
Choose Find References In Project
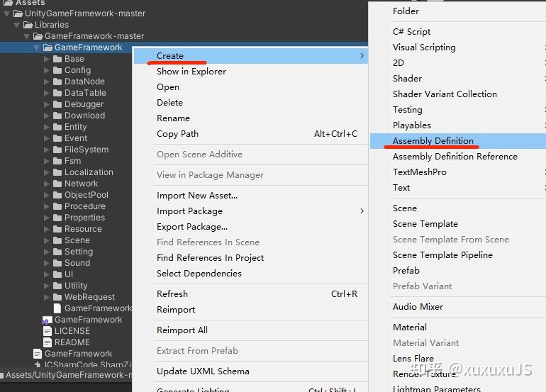click(210, 258)
